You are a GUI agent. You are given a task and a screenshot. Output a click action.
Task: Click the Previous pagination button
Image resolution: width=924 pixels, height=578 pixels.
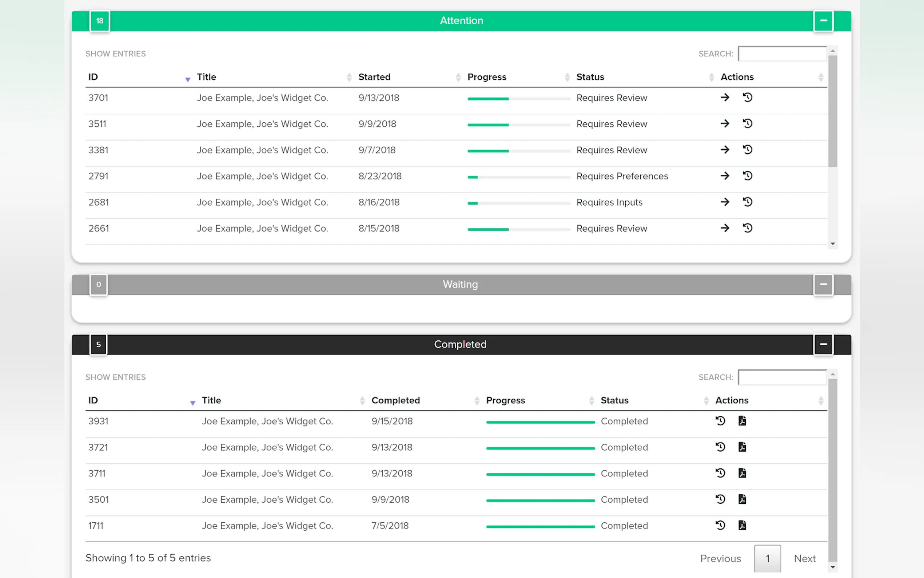[x=720, y=558]
